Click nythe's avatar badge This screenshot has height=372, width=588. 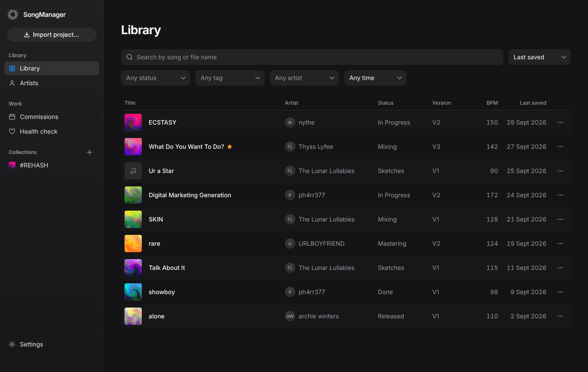tap(290, 122)
